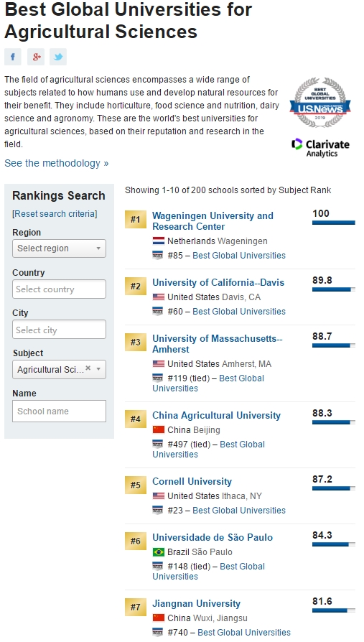Click the Netherlands flag icon

[159, 241]
